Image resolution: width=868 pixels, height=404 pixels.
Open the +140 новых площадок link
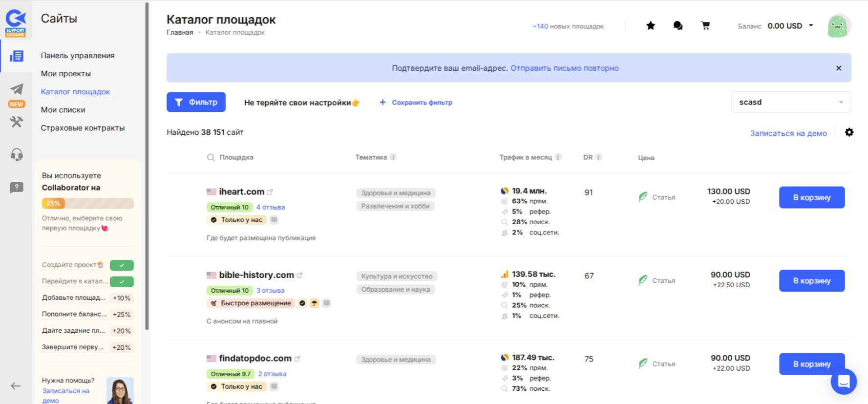coord(568,26)
